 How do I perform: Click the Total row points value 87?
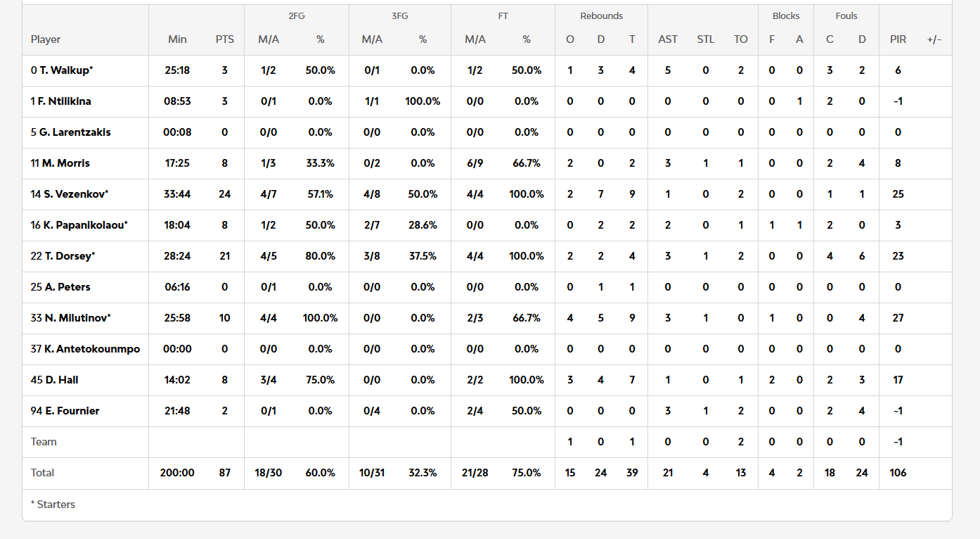pos(225,473)
